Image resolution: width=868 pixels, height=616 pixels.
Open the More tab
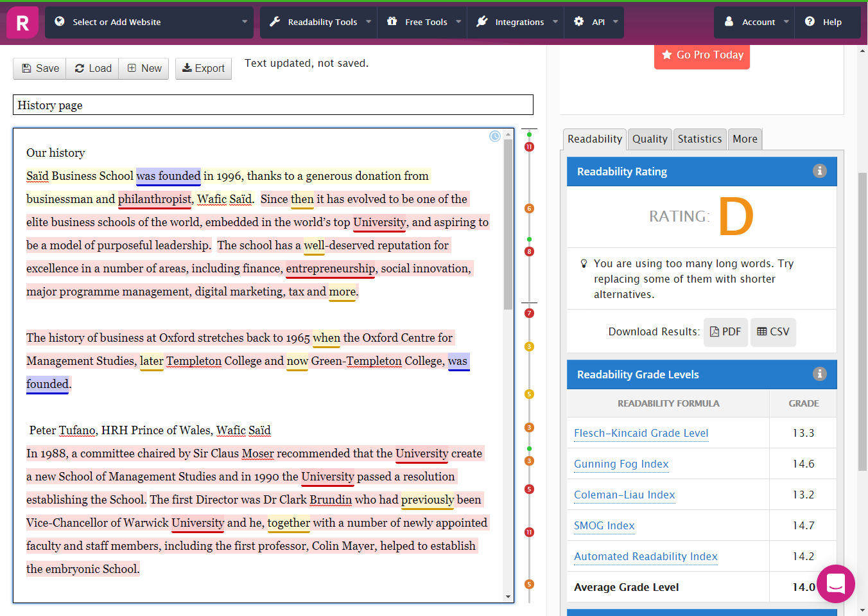point(745,139)
